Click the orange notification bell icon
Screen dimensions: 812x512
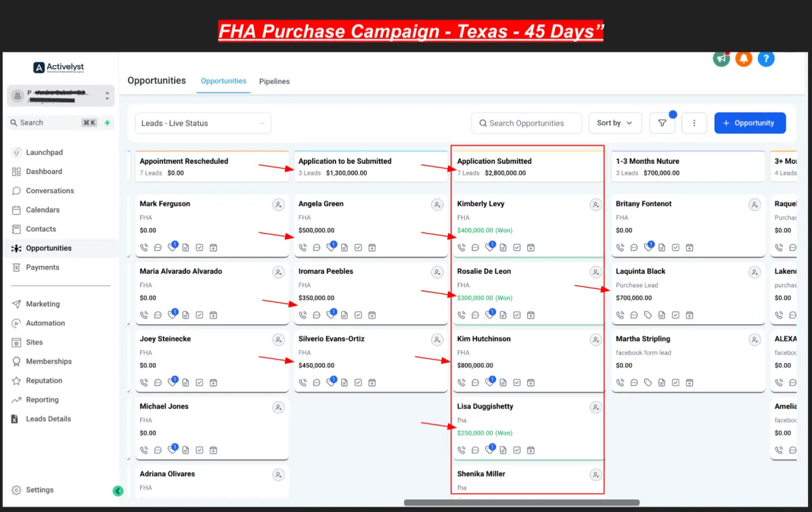coord(744,59)
